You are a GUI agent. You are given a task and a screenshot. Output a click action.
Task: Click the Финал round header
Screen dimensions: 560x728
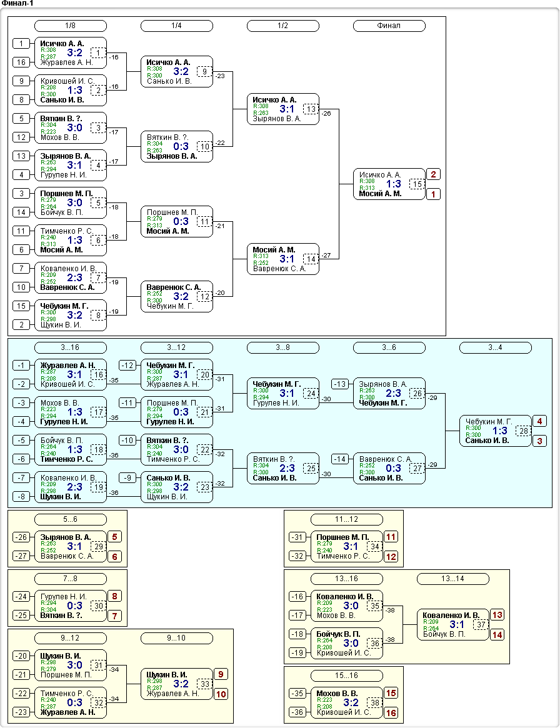point(389,26)
